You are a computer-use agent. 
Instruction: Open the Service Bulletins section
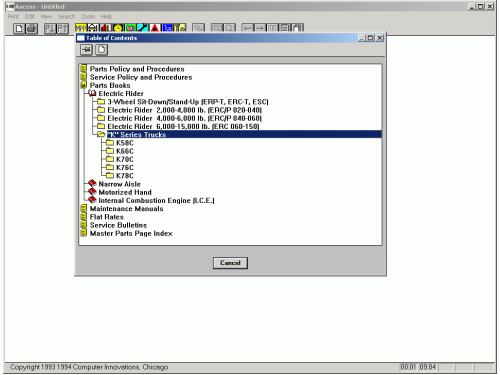click(118, 225)
